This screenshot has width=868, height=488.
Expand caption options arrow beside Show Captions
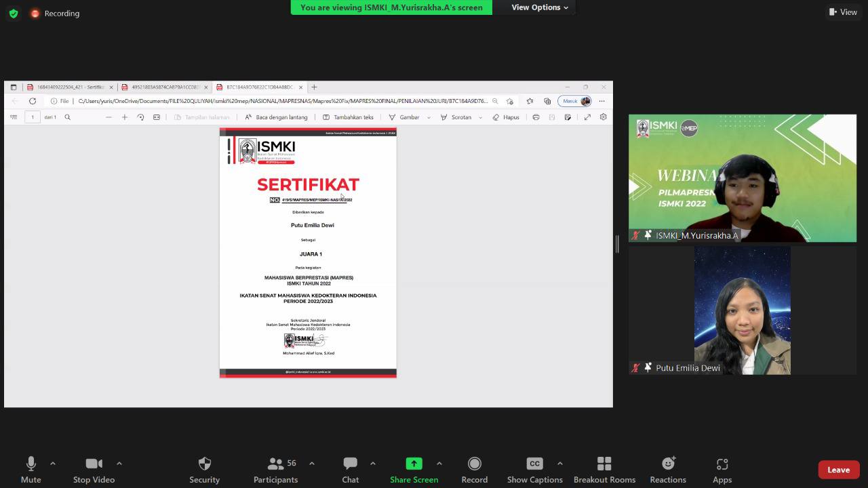point(559,464)
